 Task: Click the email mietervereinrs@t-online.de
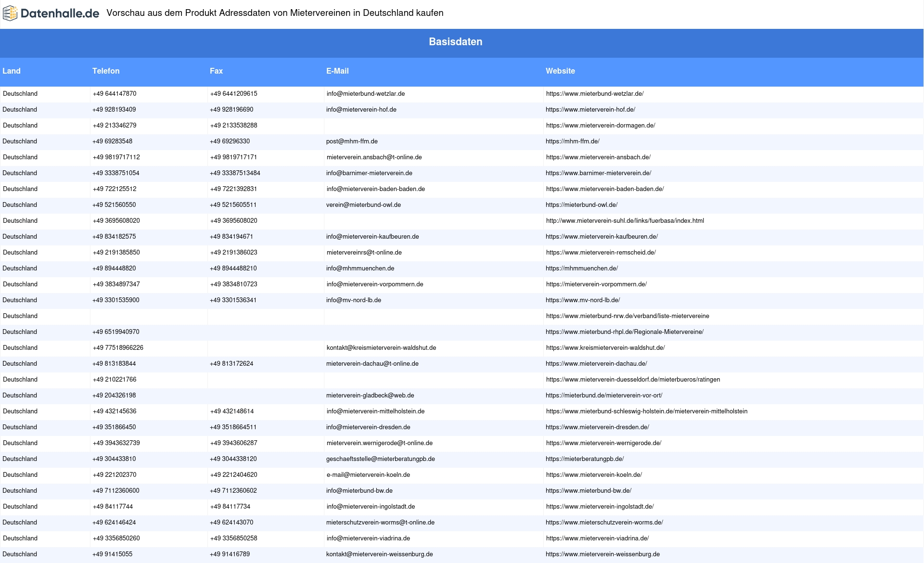(364, 253)
